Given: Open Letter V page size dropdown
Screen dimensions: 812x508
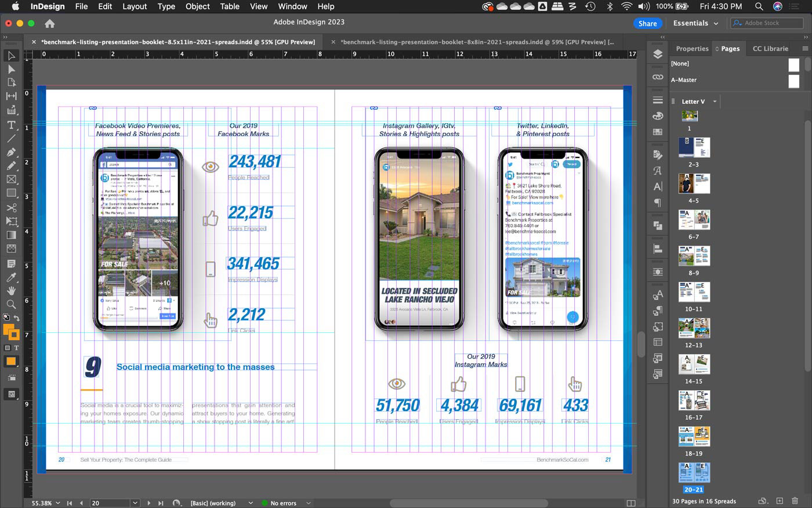Looking at the screenshot, I should pos(715,102).
